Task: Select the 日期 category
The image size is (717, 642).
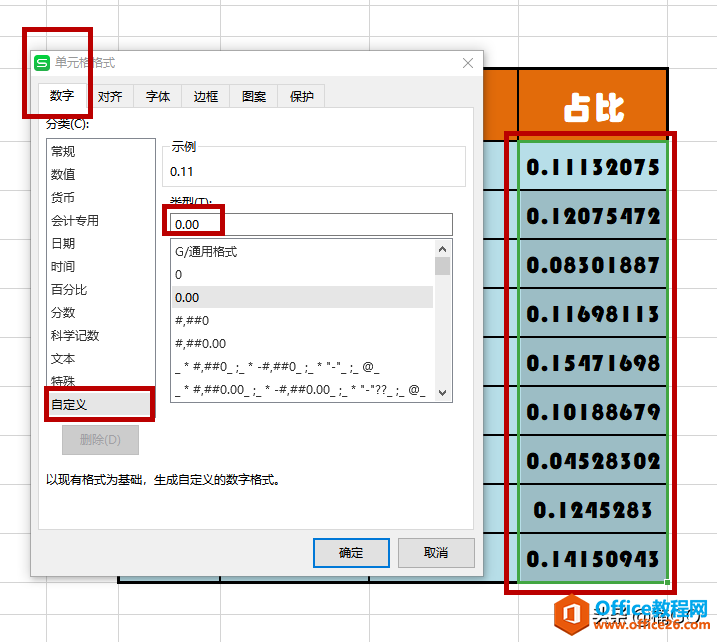Action: (101, 243)
